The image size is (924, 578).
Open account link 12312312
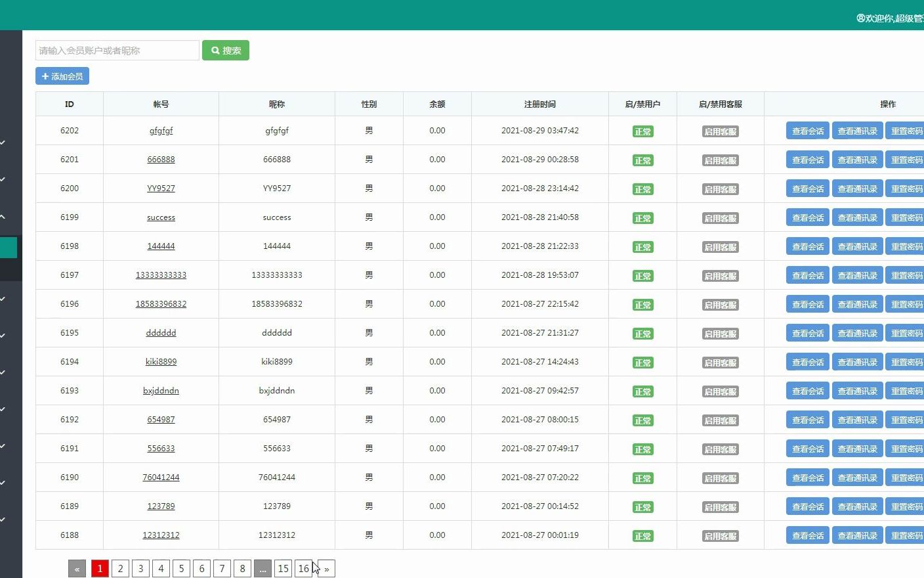161,535
